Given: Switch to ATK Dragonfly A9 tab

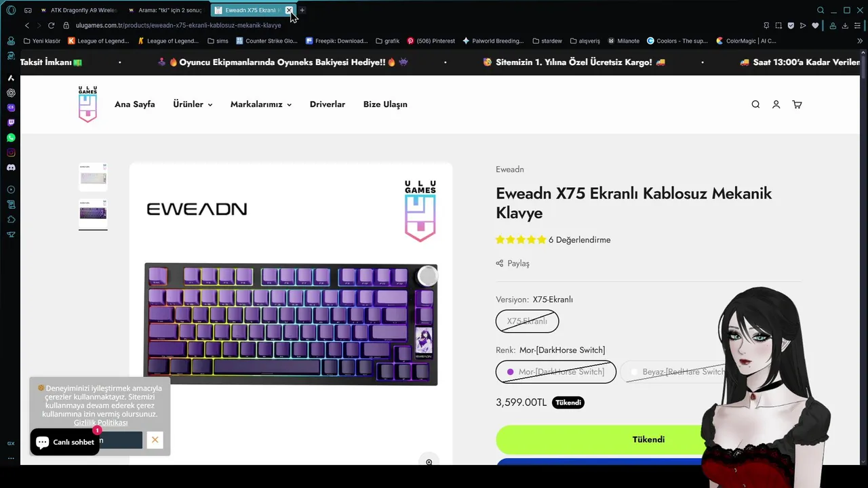Looking at the screenshot, I should coord(79,10).
